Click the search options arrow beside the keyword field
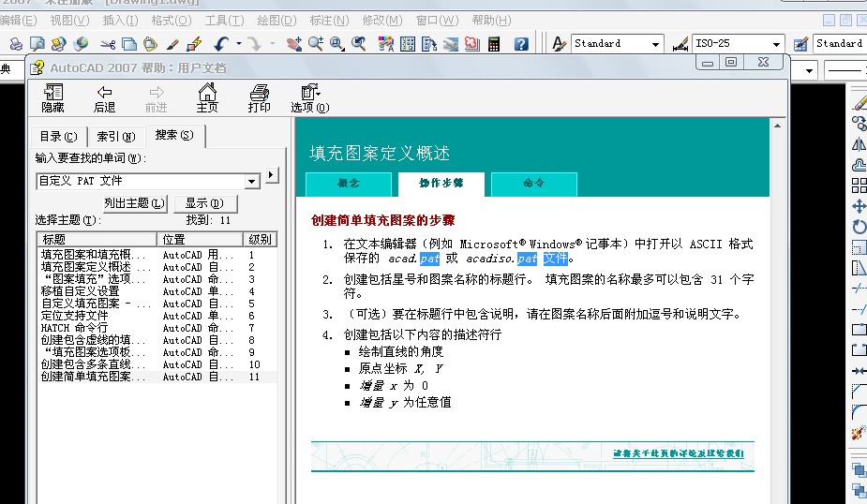 pyautogui.click(x=271, y=175)
